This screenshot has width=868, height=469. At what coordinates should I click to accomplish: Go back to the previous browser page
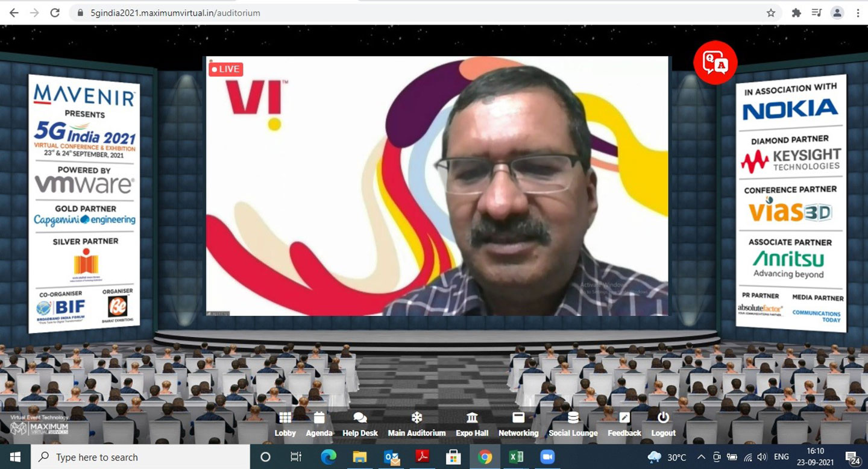14,13
